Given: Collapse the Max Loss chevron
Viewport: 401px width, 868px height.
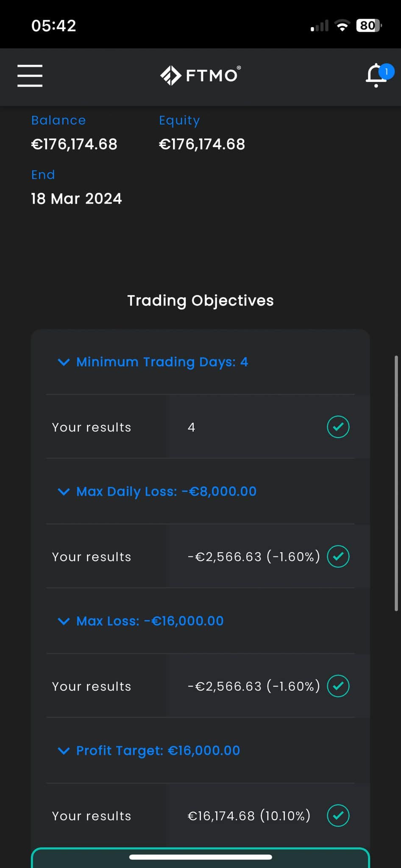Looking at the screenshot, I should click(64, 621).
